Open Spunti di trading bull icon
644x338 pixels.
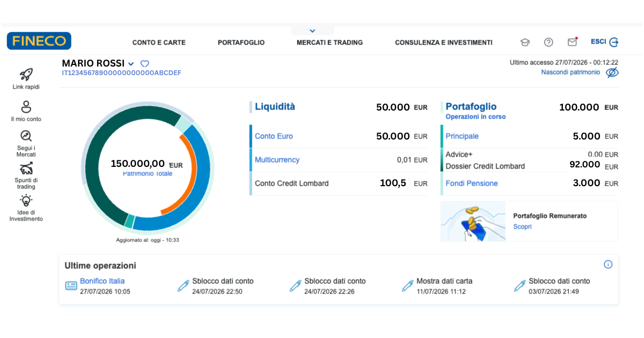pyautogui.click(x=26, y=168)
